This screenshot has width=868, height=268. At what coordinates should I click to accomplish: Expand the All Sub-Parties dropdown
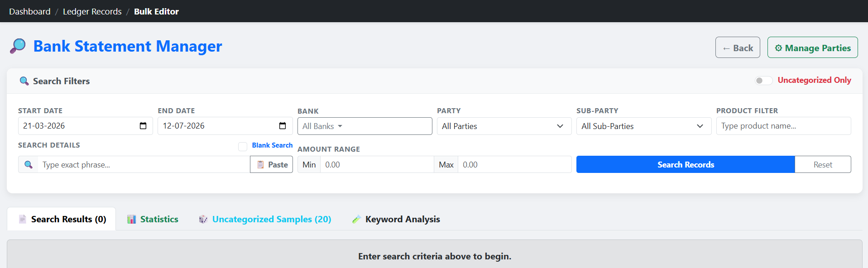[x=643, y=126]
